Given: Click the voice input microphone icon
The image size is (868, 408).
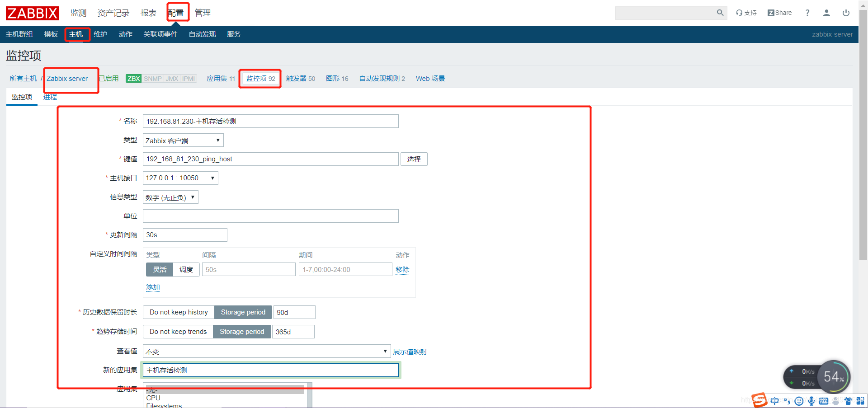Looking at the screenshot, I should [x=811, y=401].
